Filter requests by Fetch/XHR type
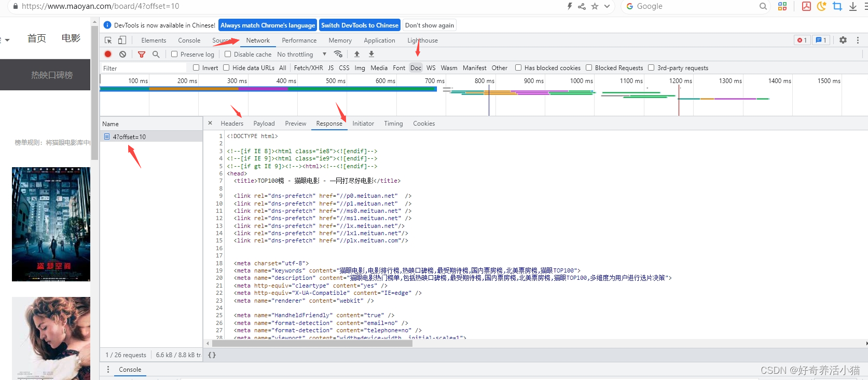 308,68
